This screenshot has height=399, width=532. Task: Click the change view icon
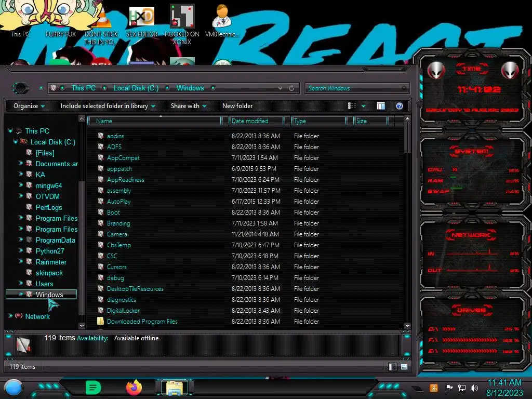click(352, 106)
